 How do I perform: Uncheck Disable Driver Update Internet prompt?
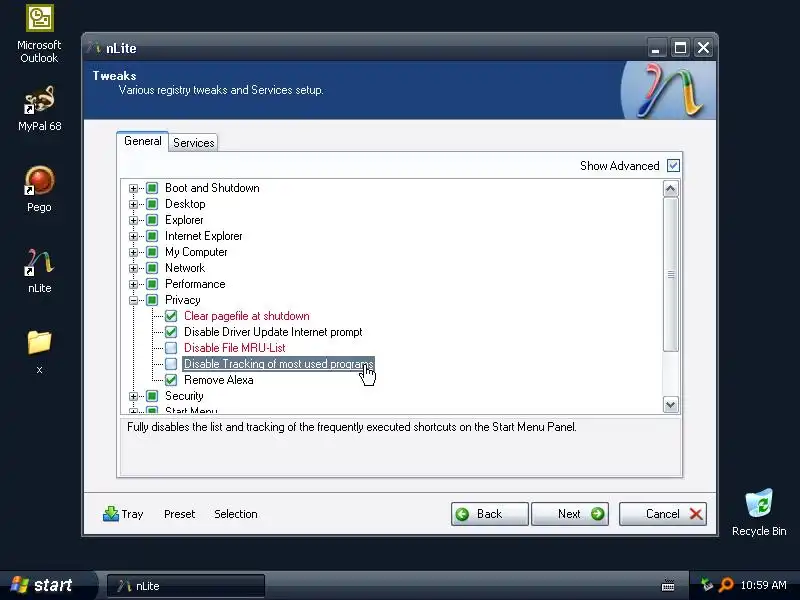click(x=171, y=332)
